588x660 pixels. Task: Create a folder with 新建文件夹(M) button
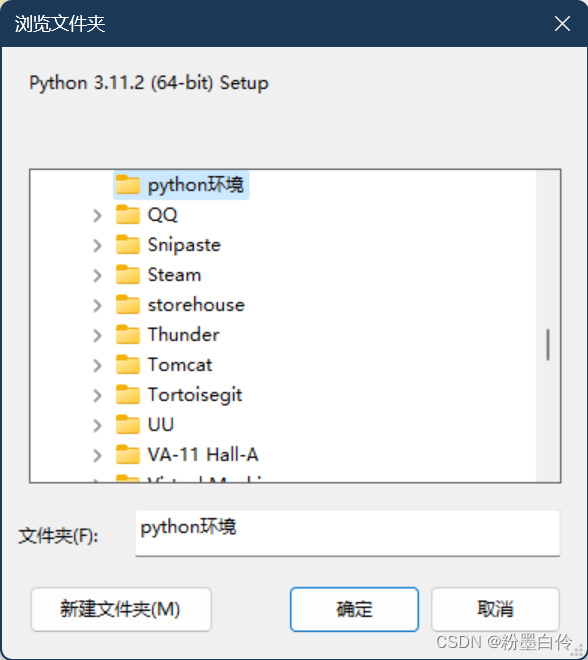[121, 609]
